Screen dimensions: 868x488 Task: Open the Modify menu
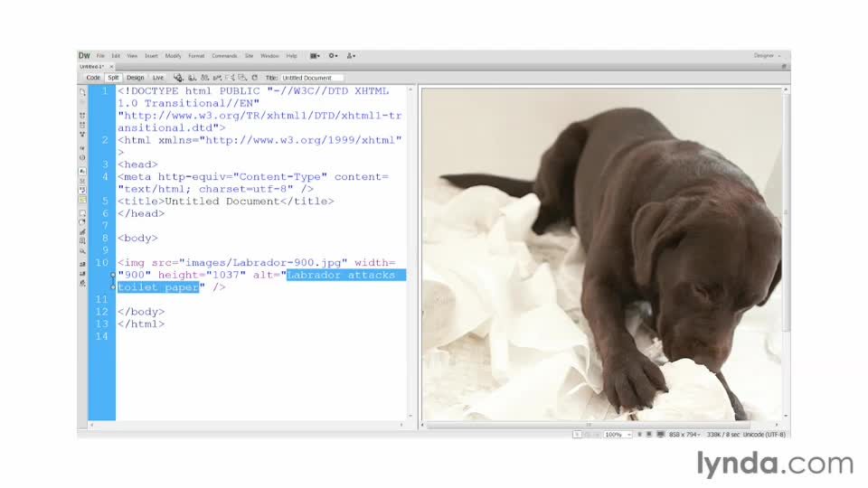173,56
